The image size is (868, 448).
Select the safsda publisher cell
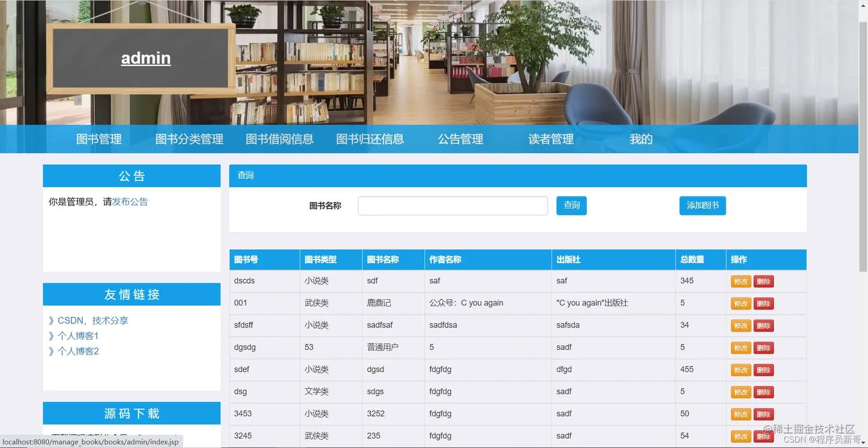(x=614, y=325)
